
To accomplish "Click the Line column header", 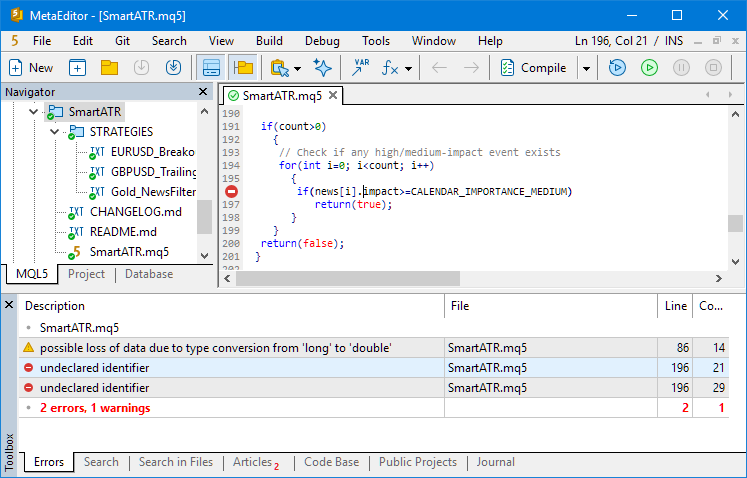I will 675,306.
